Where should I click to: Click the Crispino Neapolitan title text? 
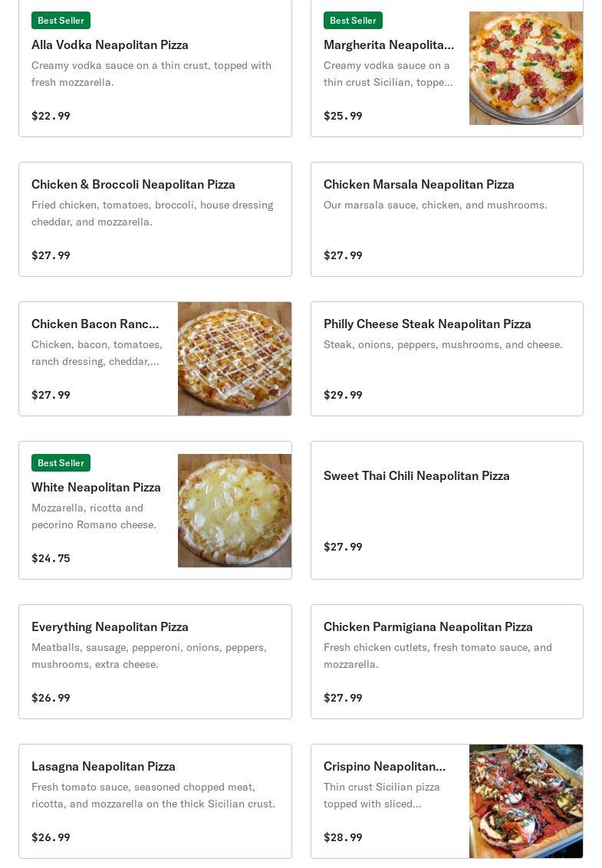pyautogui.click(x=384, y=766)
